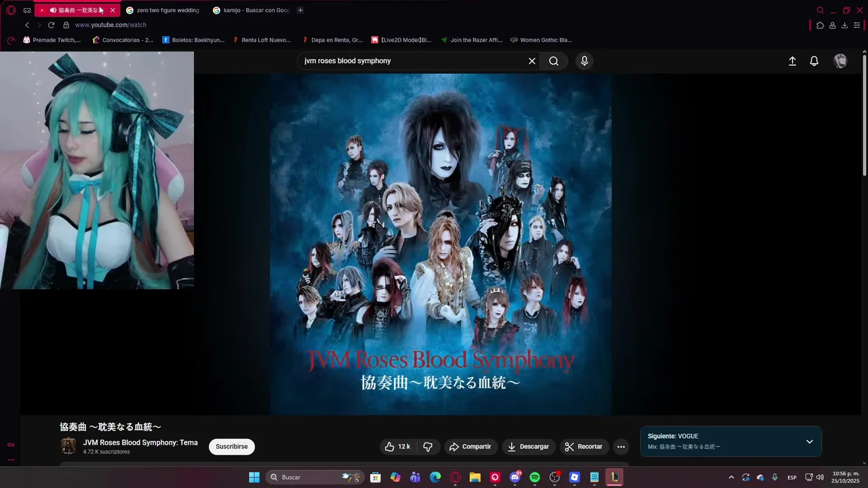The height and width of the screenshot is (488, 868).
Task: Switch to the kamijo Google search tab
Action: (251, 10)
